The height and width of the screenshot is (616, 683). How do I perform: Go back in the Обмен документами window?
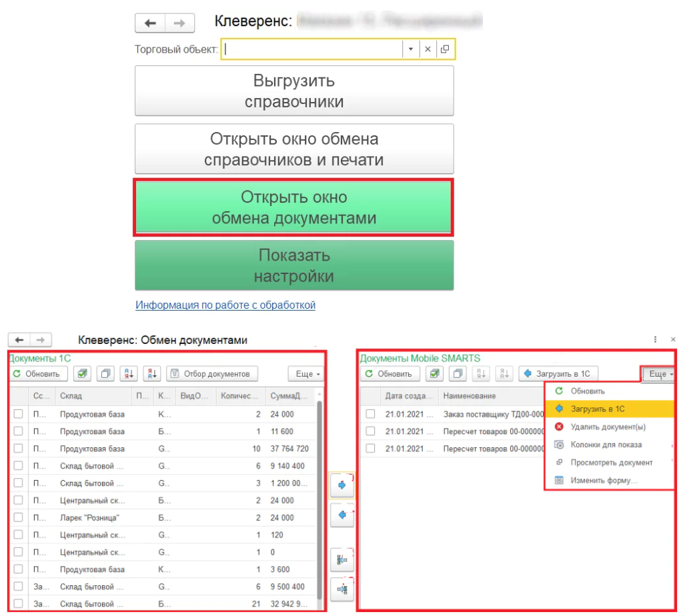coord(19,339)
